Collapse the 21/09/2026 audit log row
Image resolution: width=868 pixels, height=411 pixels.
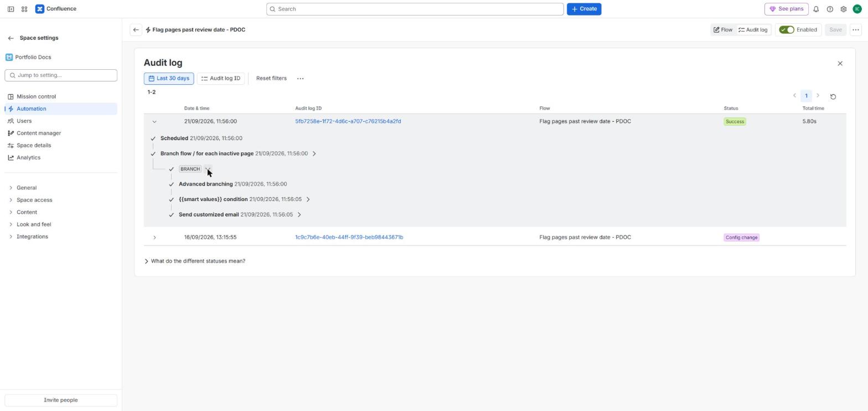click(154, 122)
